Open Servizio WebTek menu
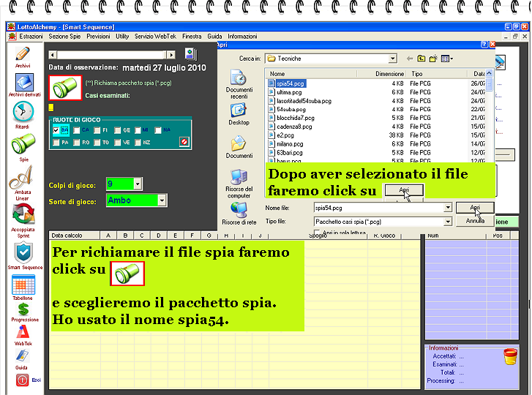The image size is (532, 395). (155, 37)
